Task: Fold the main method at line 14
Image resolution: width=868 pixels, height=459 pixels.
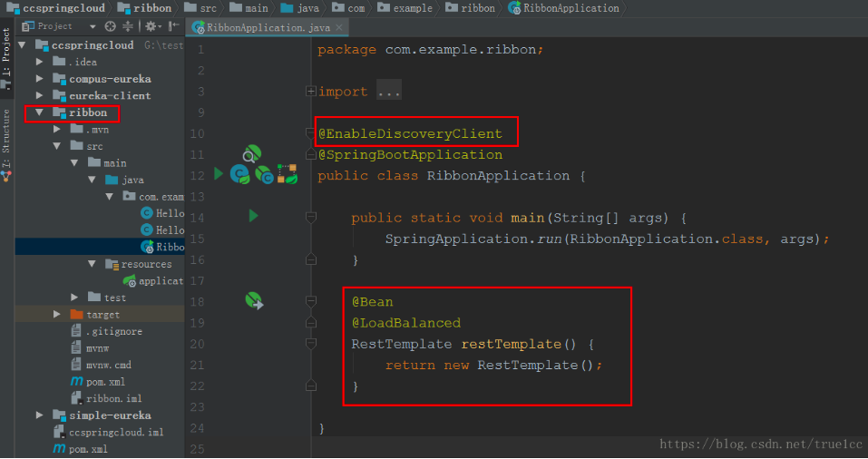Action: tap(311, 218)
